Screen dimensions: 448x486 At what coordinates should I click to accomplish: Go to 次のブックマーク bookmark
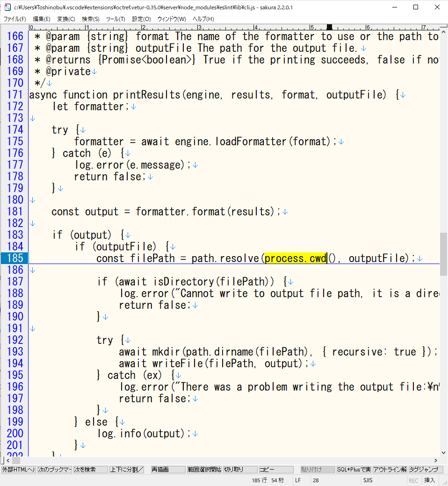(54, 469)
